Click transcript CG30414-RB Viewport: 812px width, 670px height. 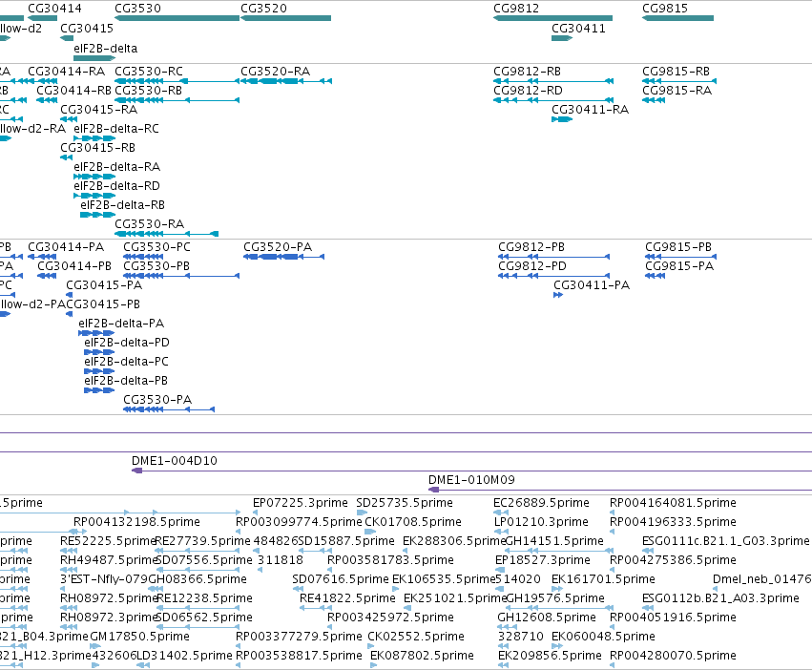pos(74,91)
